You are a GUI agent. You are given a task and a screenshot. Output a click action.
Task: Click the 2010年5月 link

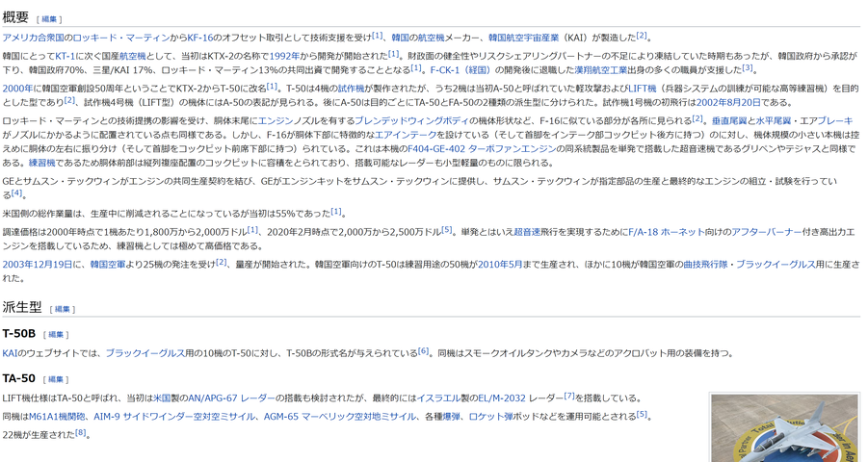(x=500, y=265)
